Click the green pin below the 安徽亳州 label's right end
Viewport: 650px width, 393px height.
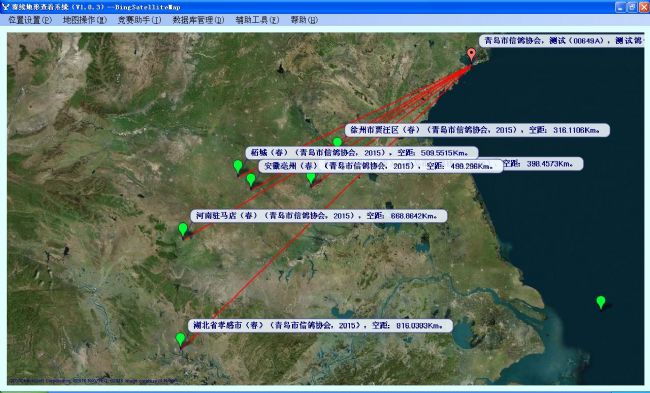pyautogui.click(x=311, y=178)
